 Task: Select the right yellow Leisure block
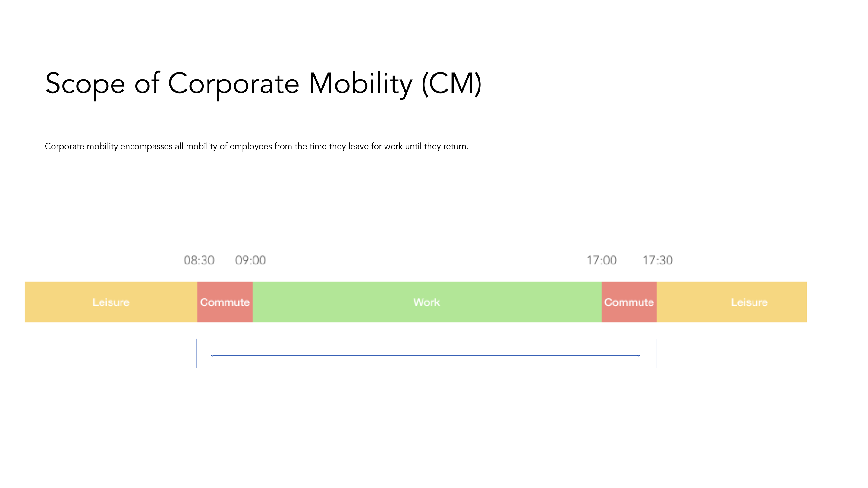click(x=731, y=302)
